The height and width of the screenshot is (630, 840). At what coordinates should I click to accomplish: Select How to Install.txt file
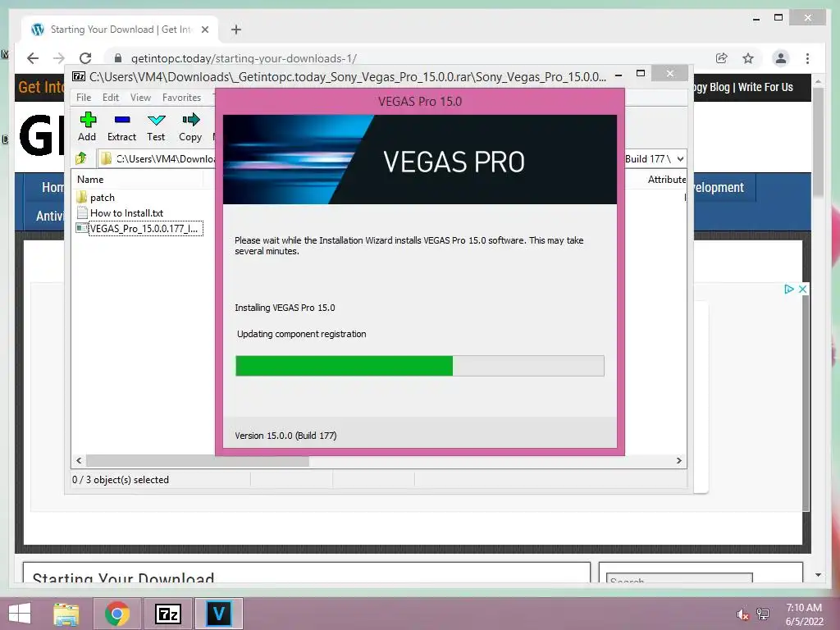tap(120, 212)
